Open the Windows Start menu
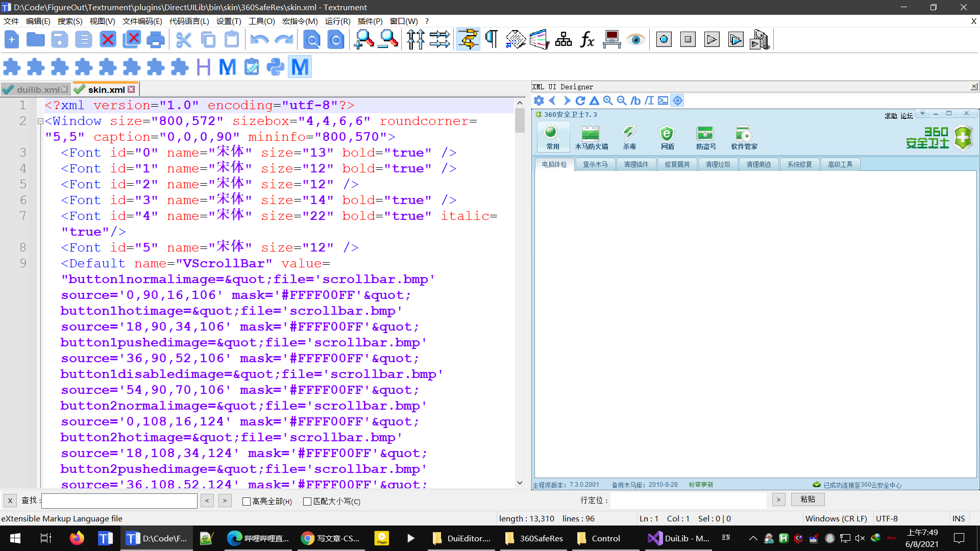 click(x=15, y=538)
